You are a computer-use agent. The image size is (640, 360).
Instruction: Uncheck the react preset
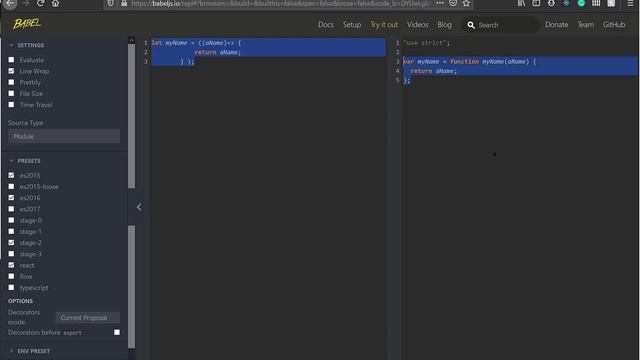click(11, 265)
